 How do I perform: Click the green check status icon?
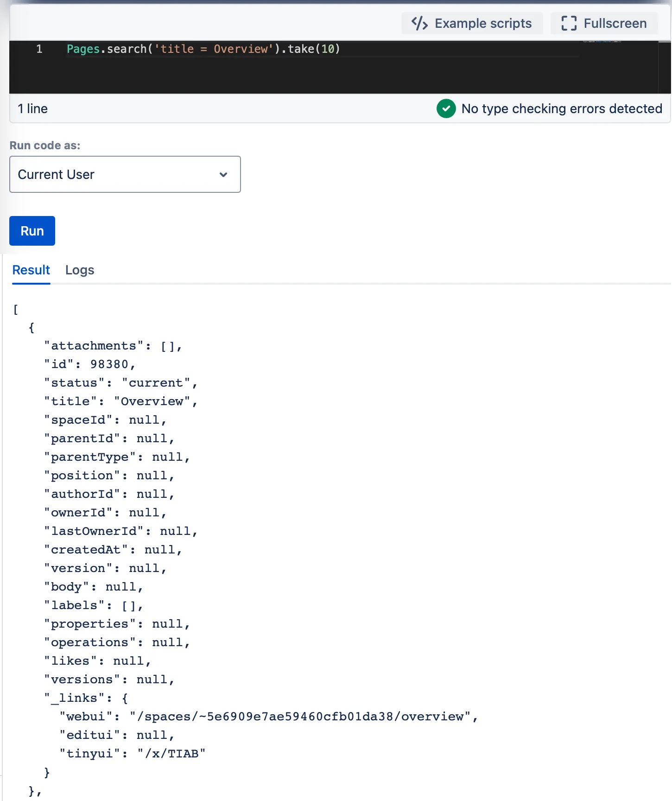[x=446, y=108]
